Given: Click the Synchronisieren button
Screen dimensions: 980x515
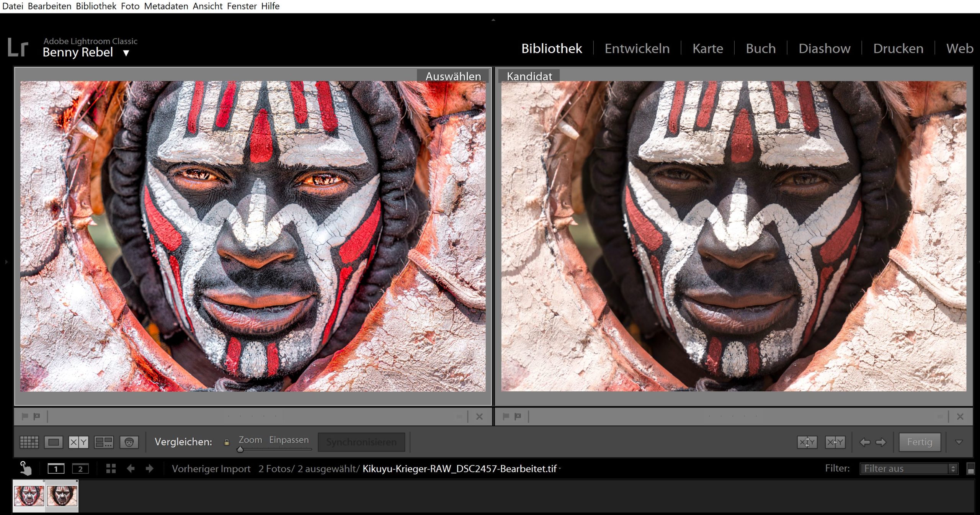Looking at the screenshot, I should (361, 442).
